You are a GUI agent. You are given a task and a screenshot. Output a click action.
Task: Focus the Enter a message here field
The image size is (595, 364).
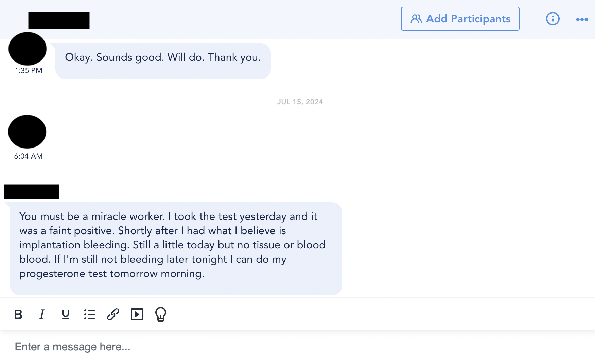tap(297, 347)
